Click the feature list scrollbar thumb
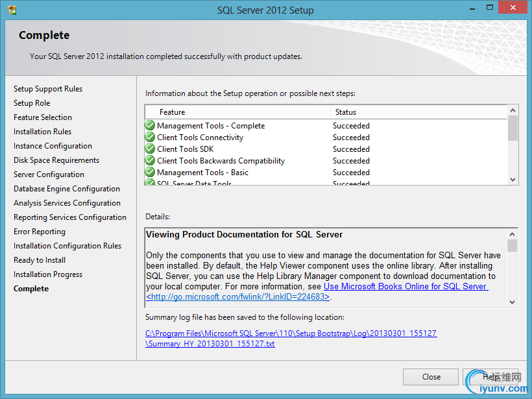The image size is (532, 399). (x=513, y=128)
